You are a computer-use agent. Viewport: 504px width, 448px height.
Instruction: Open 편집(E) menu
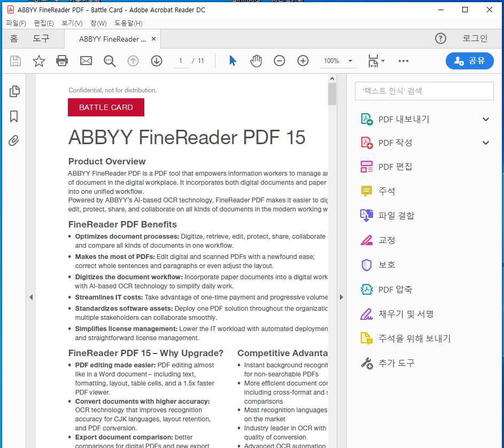44,23
